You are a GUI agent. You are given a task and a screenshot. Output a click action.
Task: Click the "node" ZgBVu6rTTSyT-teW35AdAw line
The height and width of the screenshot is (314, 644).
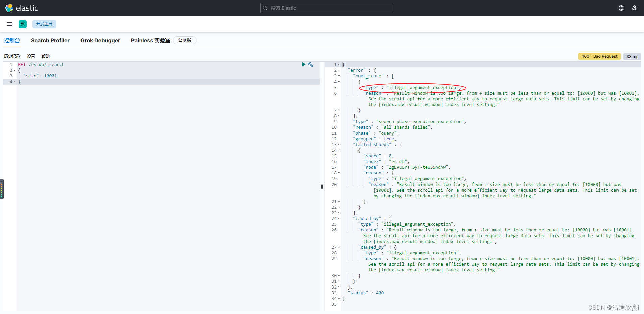(407, 167)
